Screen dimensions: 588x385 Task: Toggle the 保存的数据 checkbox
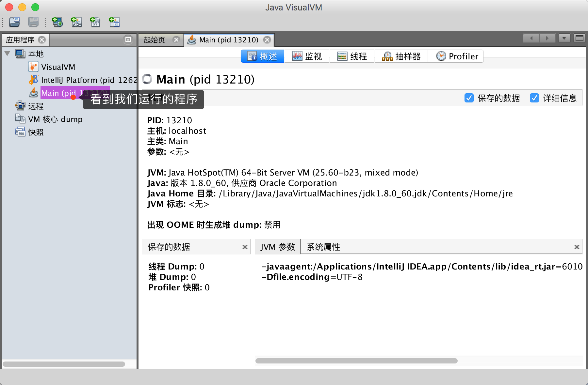469,98
